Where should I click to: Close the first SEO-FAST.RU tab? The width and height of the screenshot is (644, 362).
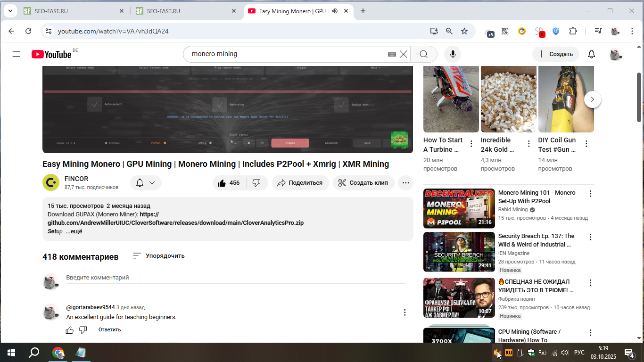coord(122,11)
